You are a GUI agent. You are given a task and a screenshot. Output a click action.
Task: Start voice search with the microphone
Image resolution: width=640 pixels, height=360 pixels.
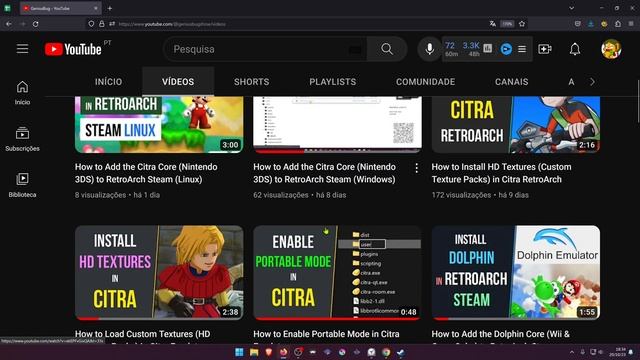click(429, 49)
